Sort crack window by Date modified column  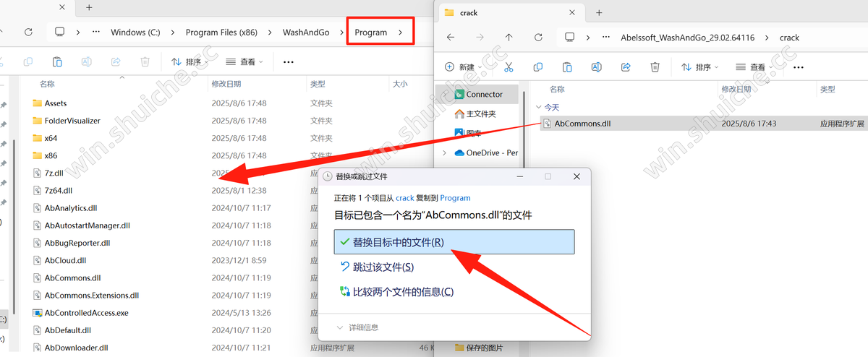click(x=738, y=89)
